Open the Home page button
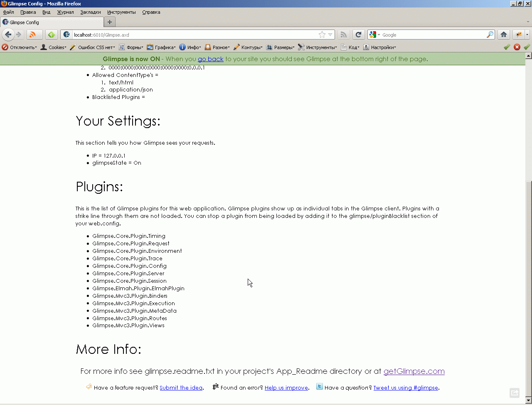This screenshot has height=405, width=532. click(x=504, y=35)
